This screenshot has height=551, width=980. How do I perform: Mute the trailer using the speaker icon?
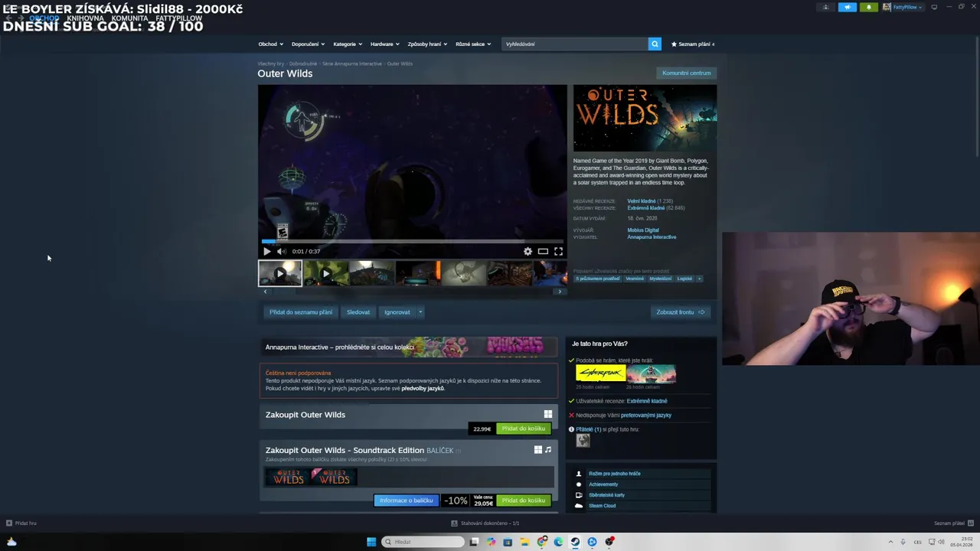click(281, 251)
